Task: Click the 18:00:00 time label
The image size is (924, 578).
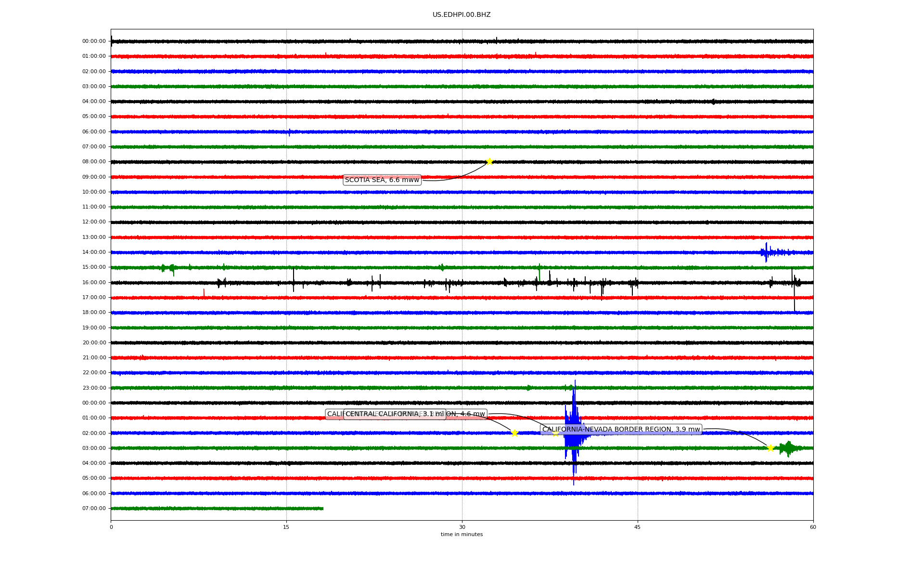Action: point(94,313)
